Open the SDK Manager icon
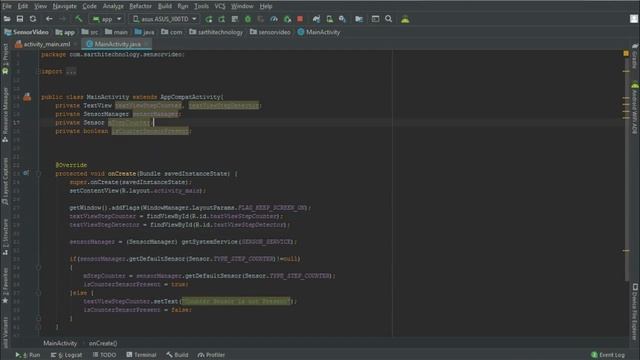 (342, 19)
